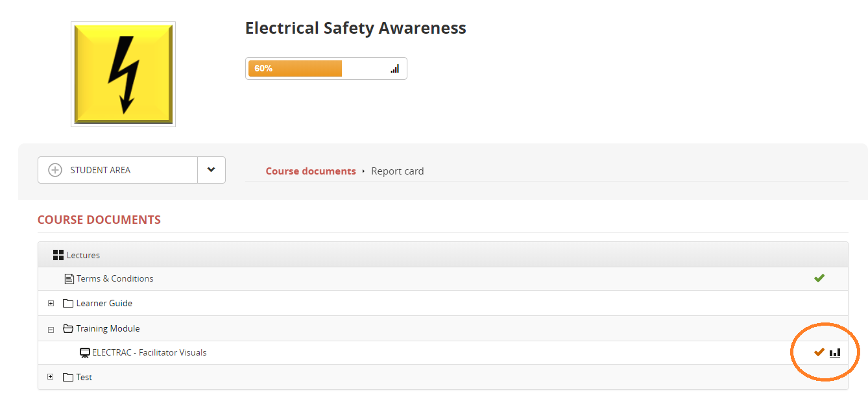Click the green completion checkmark for Terms & Conditions
Image resolution: width=868 pixels, height=412 pixels.
pos(819,278)
